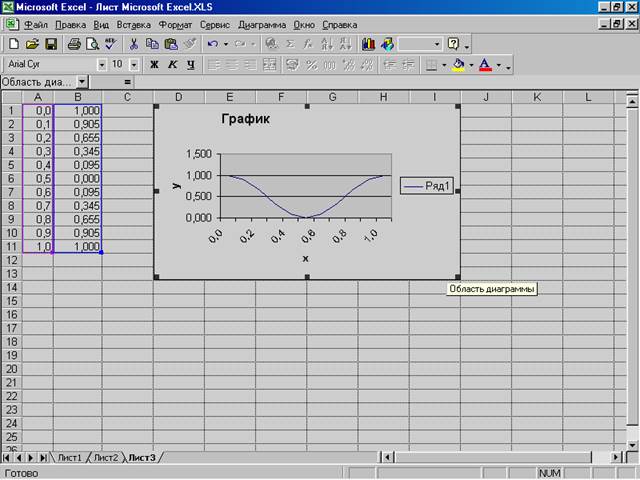Open the Диаграмма menu
The height and width of the screenshot is (480, 640).
coord(262,24)
